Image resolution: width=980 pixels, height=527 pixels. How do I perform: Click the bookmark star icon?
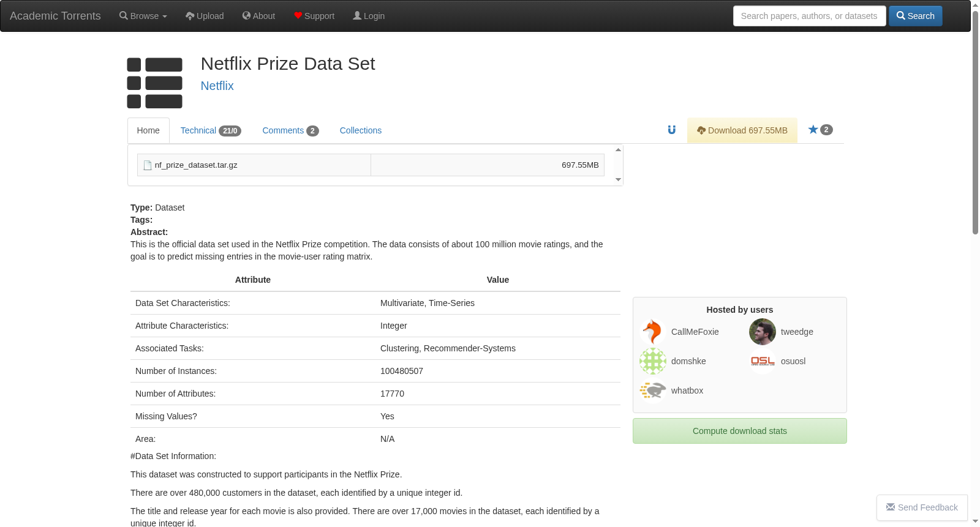(813, 130)
